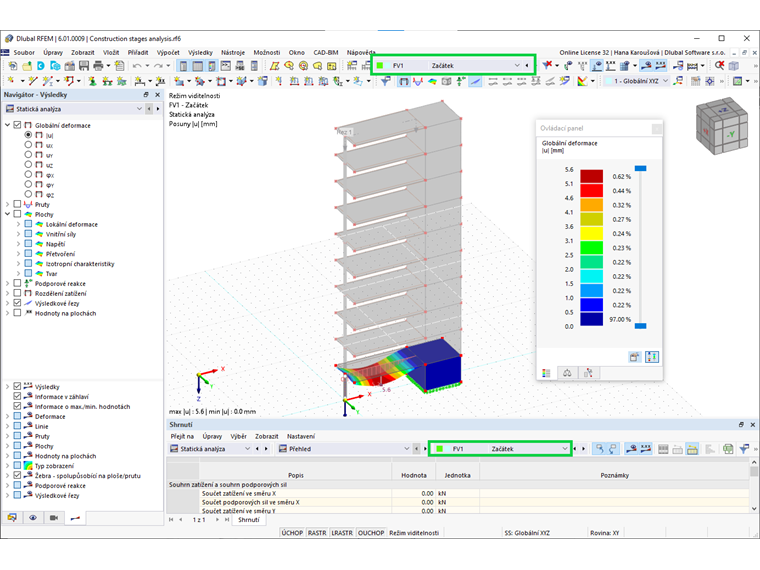Click the surface contour rainbow icon
760x570 pixels.
432,81
